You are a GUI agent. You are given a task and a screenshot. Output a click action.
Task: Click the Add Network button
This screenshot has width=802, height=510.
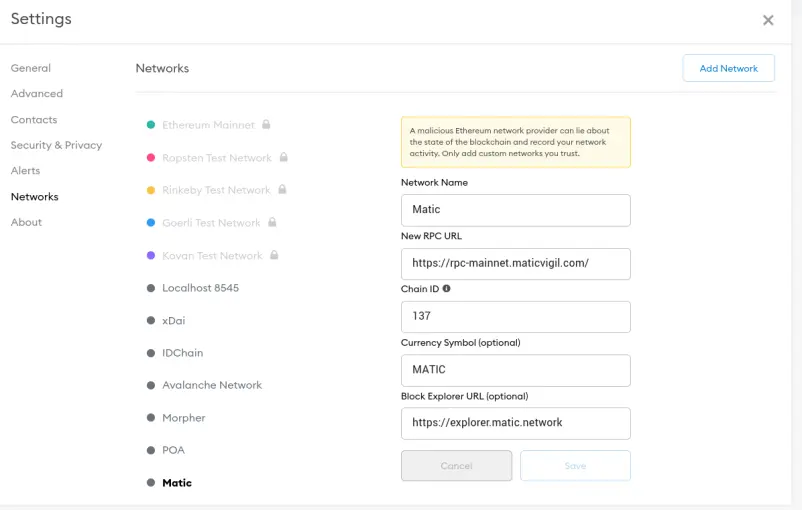(728, 68)
